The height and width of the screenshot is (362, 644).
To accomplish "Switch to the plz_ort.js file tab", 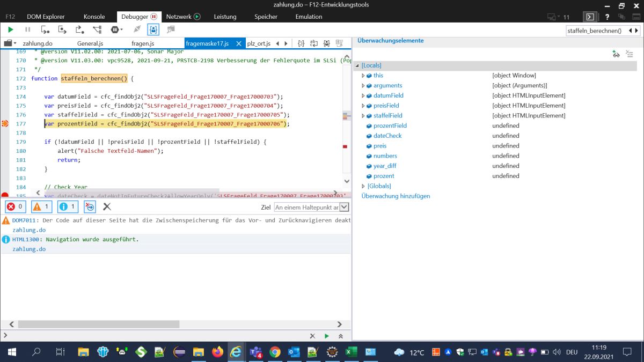I will pyautogui.click(x=259, y=43).
